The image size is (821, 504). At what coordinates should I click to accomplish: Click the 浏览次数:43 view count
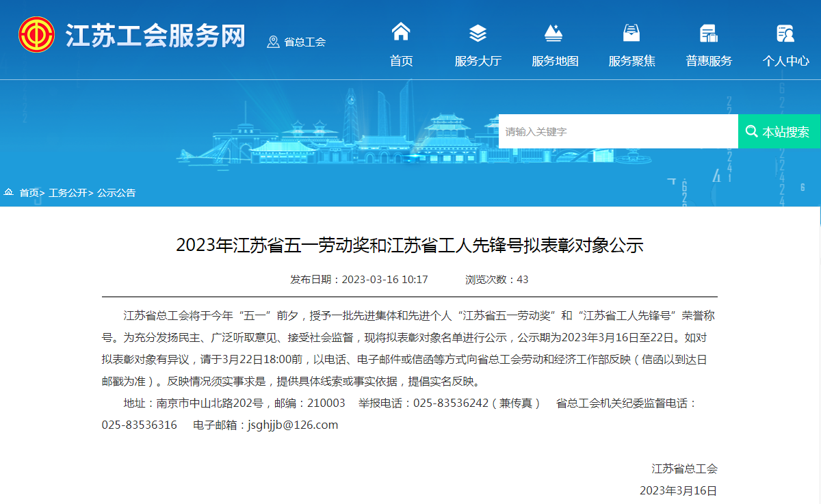coord(497,279)
